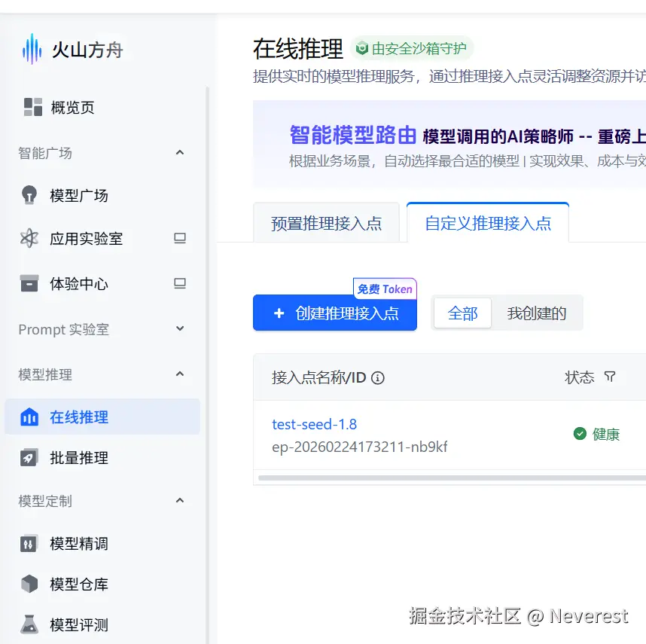
Task: Click the 火山方舟 brand name
Action: click(87, 50)
